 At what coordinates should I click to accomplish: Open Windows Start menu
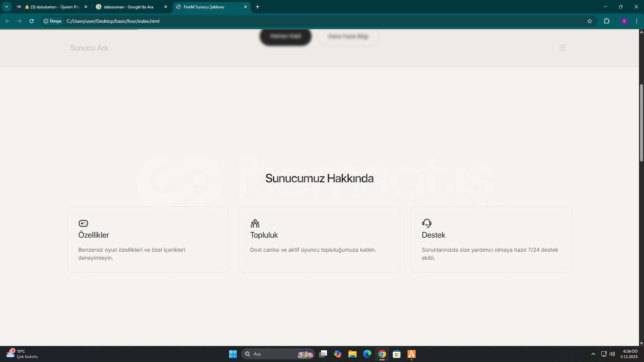[233, 354]
